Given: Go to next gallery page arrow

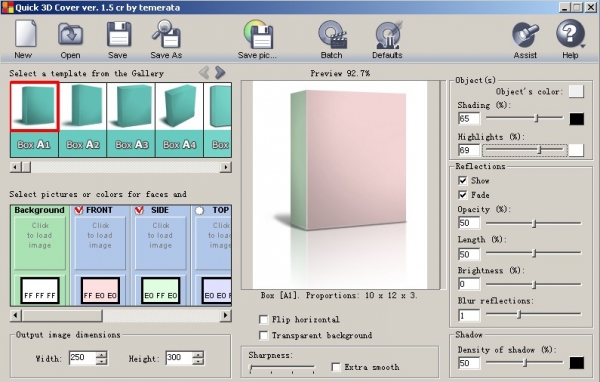Looking at the screenshot, I should coord(220,72).
